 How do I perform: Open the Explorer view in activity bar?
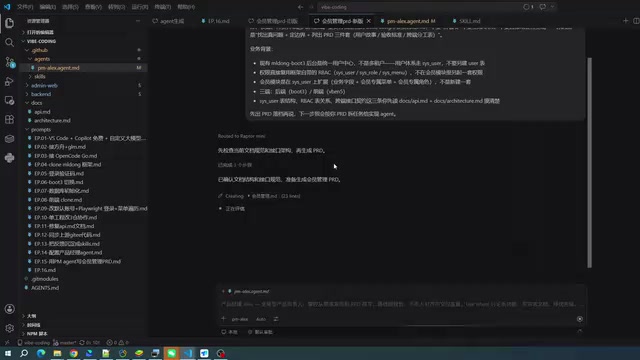point(9,23)
